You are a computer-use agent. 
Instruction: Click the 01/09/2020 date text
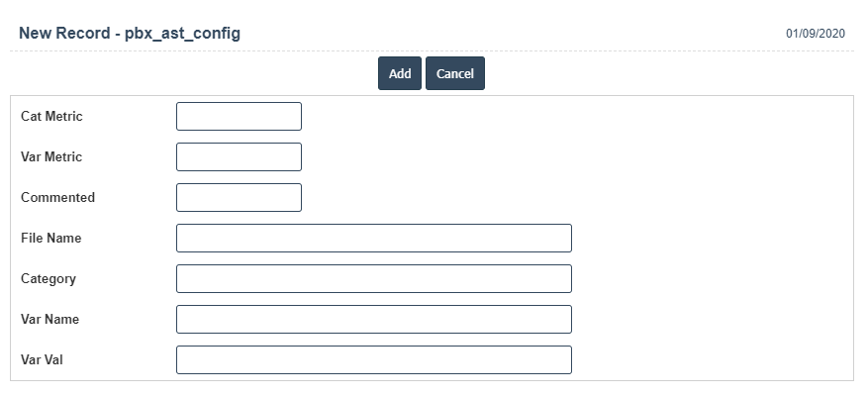816,34
